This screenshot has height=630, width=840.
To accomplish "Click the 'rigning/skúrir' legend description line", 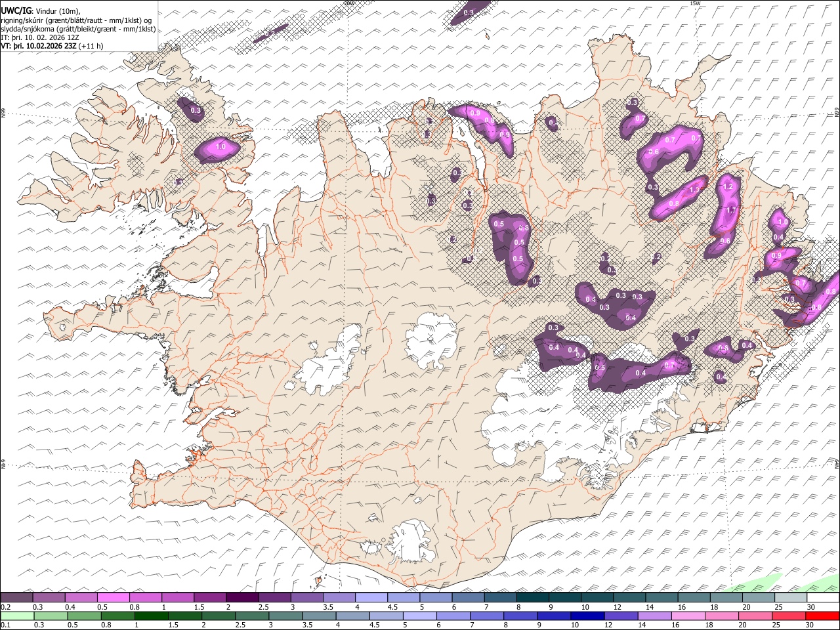I will coord(77,20).
